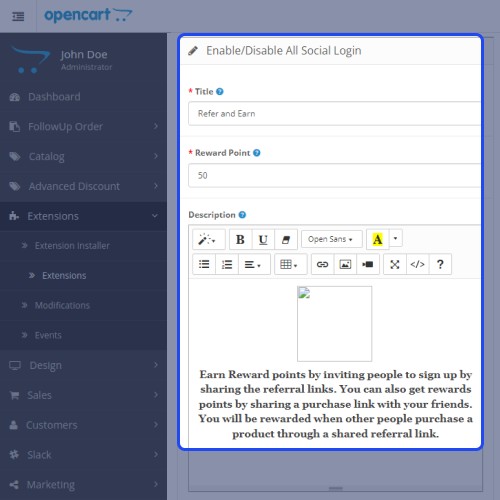Viewport: 500px width, 500px height.
Task: Open the paragraph alignment dropdown
Action: click(x=254, y=264)
